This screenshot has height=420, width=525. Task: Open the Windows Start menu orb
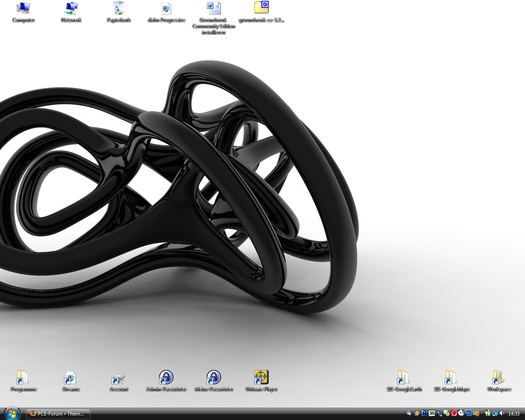click(x=12, y=413)
